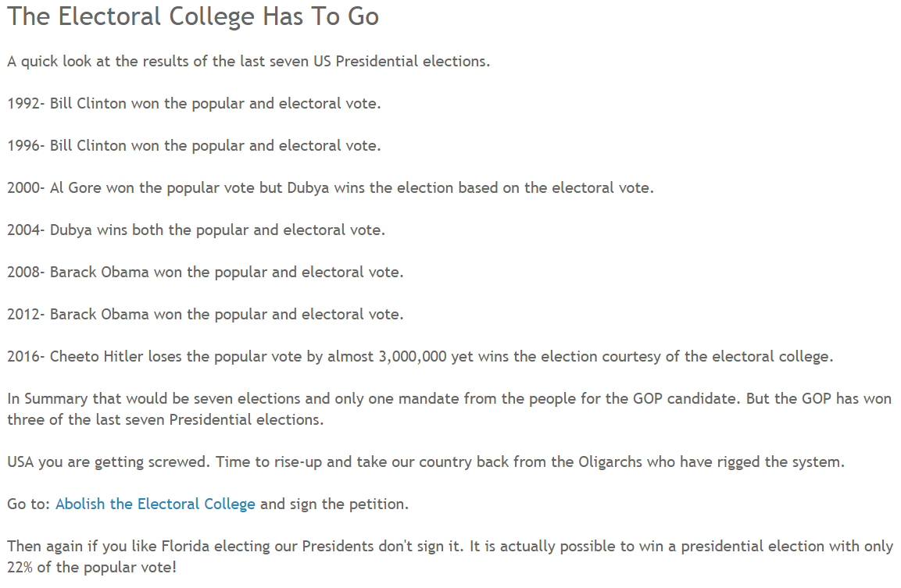Click the 2004 Dubya wins both line
Image resolution: width=901 pixels, height=588 pixels.
[196, 230]
